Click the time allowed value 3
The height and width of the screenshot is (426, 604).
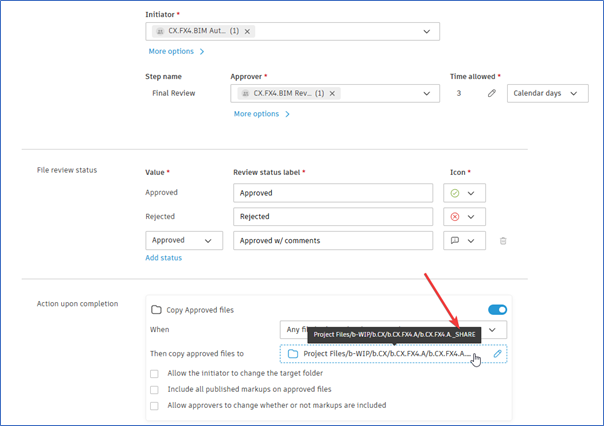(459, 93)
